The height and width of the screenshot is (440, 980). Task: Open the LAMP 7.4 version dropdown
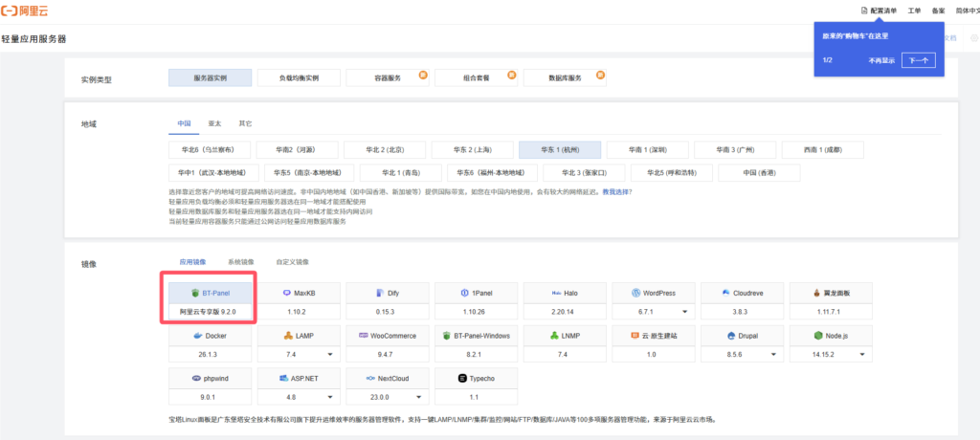pyautogui.click(x=330, y=354)
